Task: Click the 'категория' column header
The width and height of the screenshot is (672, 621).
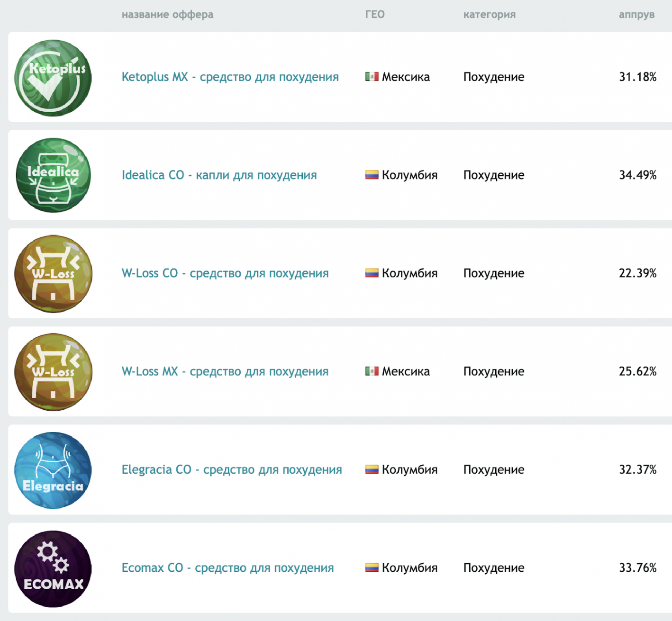Action: [x=490, y=15]
